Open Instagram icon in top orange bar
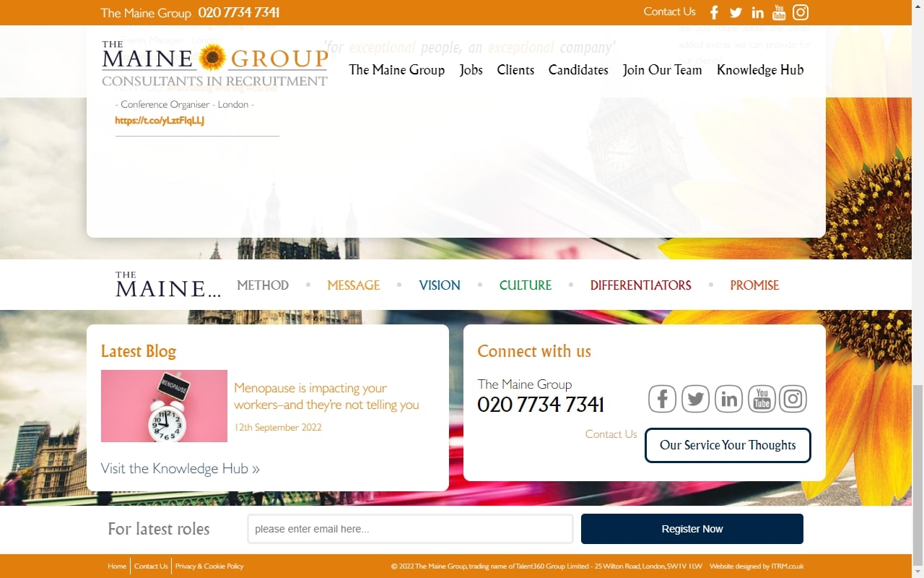 pos(801,12)
